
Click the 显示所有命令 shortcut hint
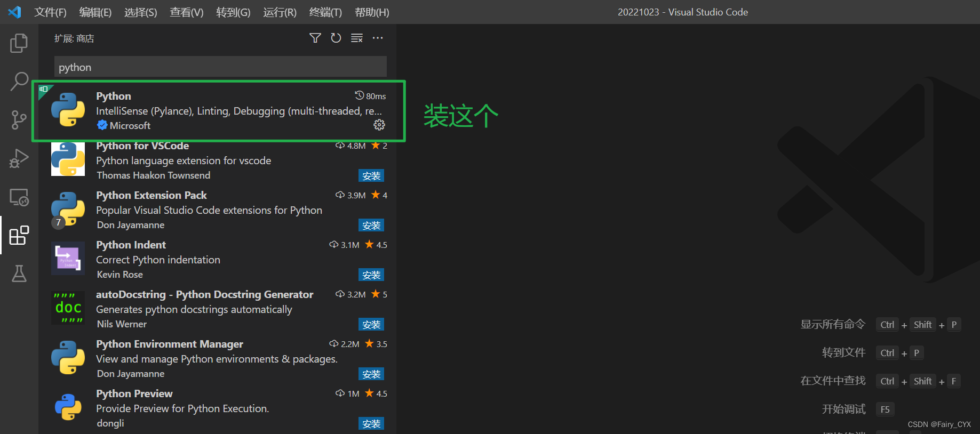[833, 324]
